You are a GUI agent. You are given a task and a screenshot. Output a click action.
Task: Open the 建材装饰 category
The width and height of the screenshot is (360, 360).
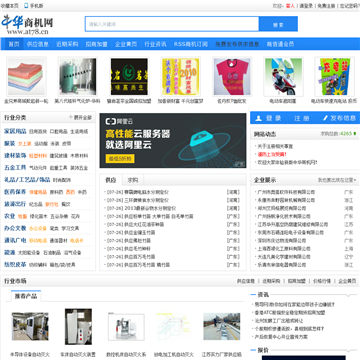15,155
